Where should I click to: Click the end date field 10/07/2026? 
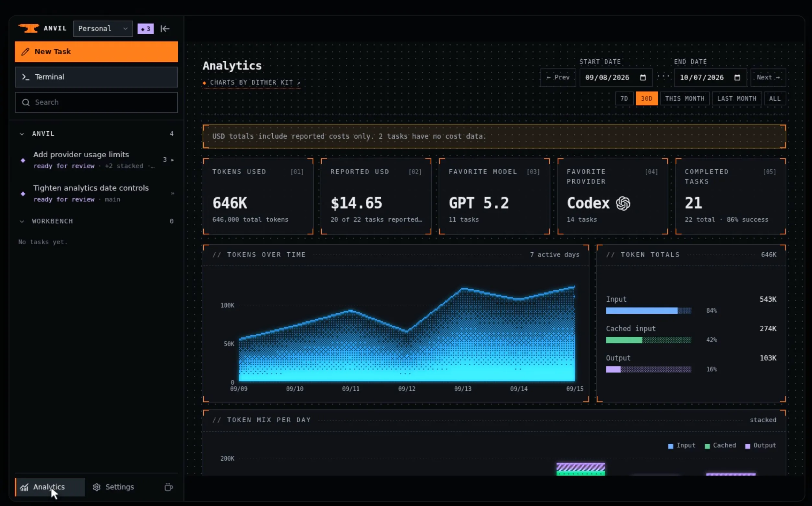[710, 77]
